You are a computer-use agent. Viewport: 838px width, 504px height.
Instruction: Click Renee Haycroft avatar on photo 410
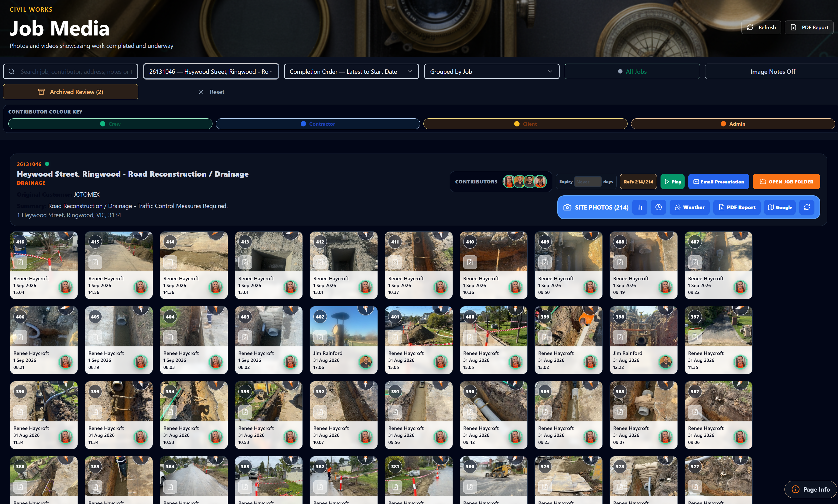(515, 287)
